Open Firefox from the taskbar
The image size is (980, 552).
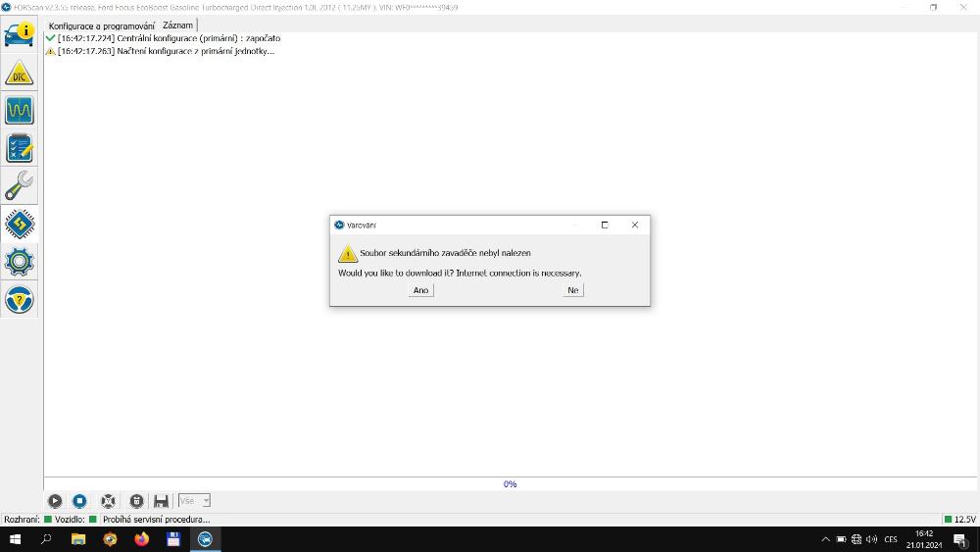click(x=141, y=539)
